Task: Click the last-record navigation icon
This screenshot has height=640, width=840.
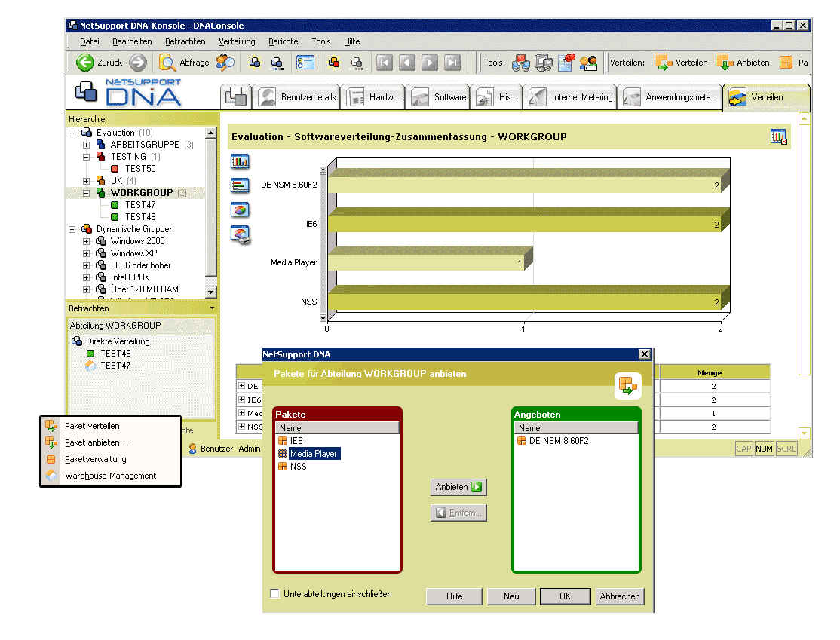Action: pyautogui.click(x=452, y=63)
